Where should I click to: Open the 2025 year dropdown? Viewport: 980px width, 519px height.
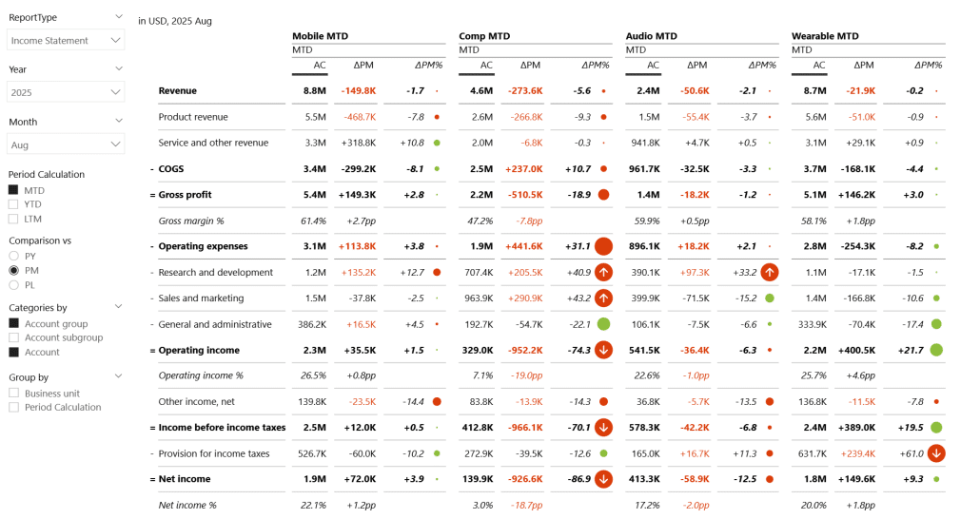66,93
